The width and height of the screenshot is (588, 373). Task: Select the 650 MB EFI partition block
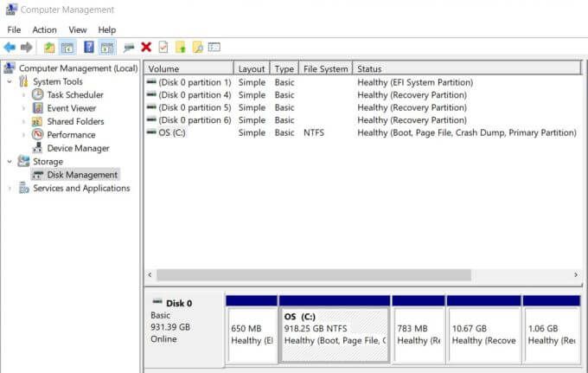pos(252,330)
